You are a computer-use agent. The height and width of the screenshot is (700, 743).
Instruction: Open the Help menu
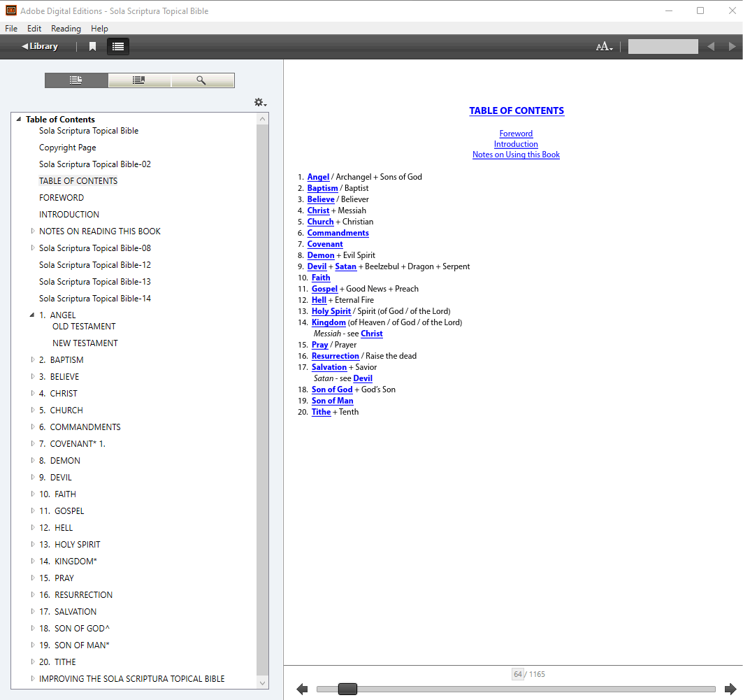click(99, 29)
